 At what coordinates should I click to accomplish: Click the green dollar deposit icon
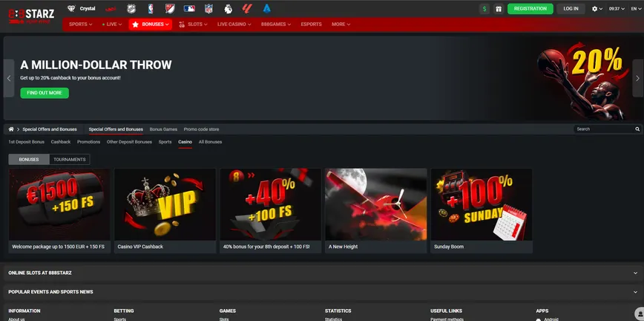click(x=484, y=9)
